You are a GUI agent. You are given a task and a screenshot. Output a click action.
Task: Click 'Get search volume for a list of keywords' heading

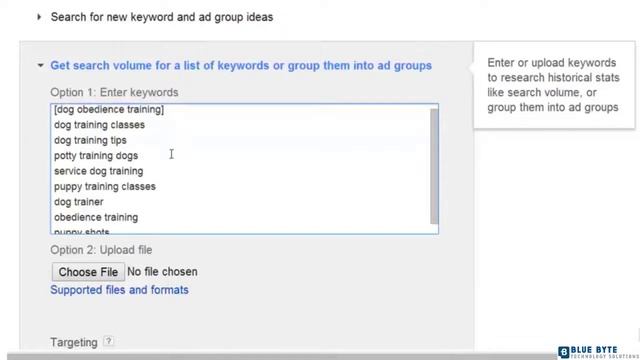click(241, 66)
